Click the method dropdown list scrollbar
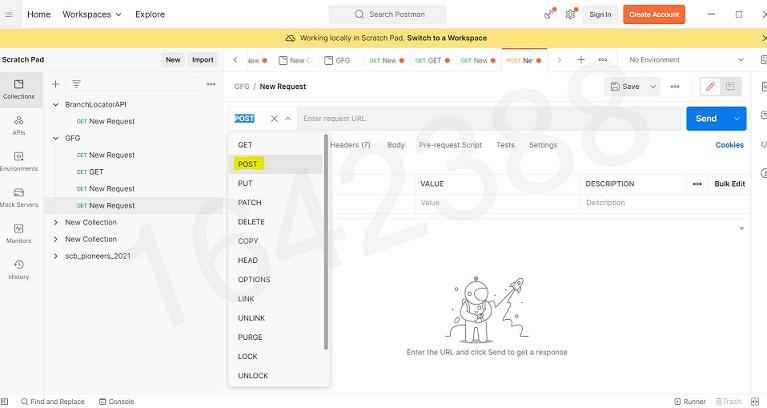This screenshot has width=767, height=408. (326, 242)
